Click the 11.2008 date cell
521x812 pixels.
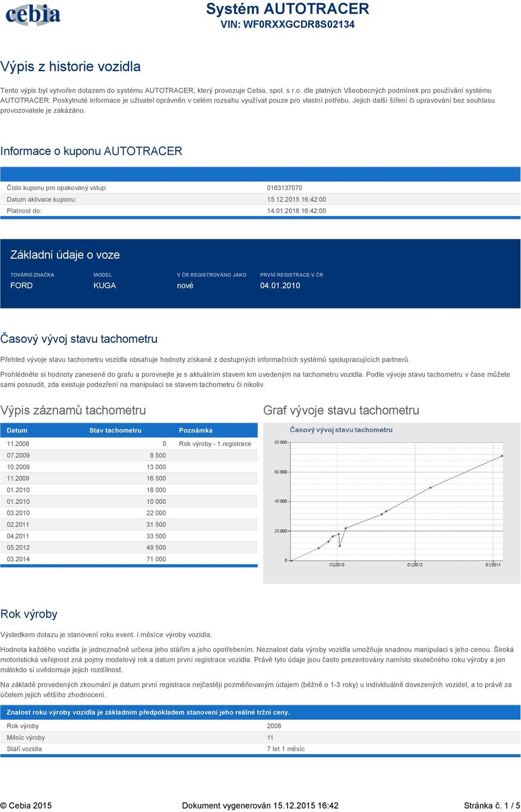[18, 444]
